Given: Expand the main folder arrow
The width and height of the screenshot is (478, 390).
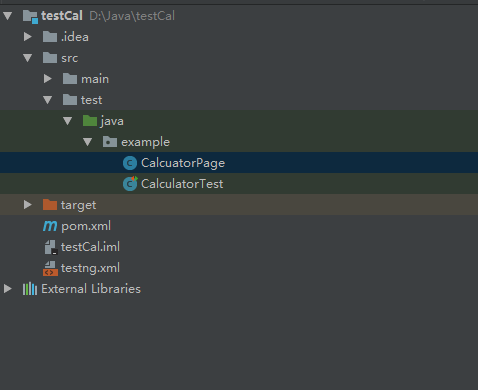Looking at the screenshot, I should click(48, 79).
